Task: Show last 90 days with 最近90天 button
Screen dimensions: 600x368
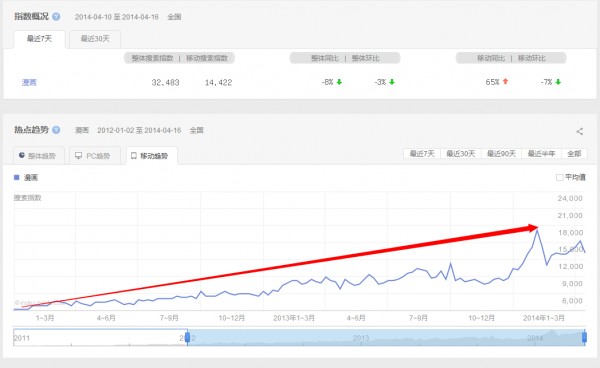Action: (x=501, y=154)
